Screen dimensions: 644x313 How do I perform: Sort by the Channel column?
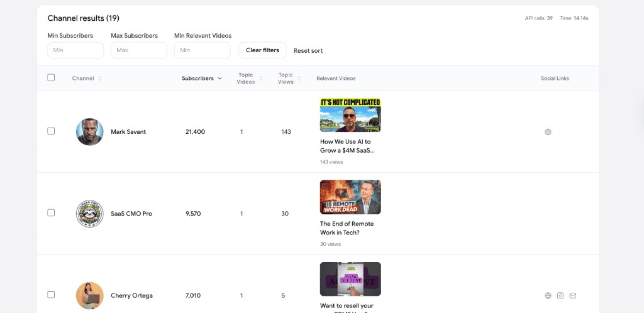point(87,79)
